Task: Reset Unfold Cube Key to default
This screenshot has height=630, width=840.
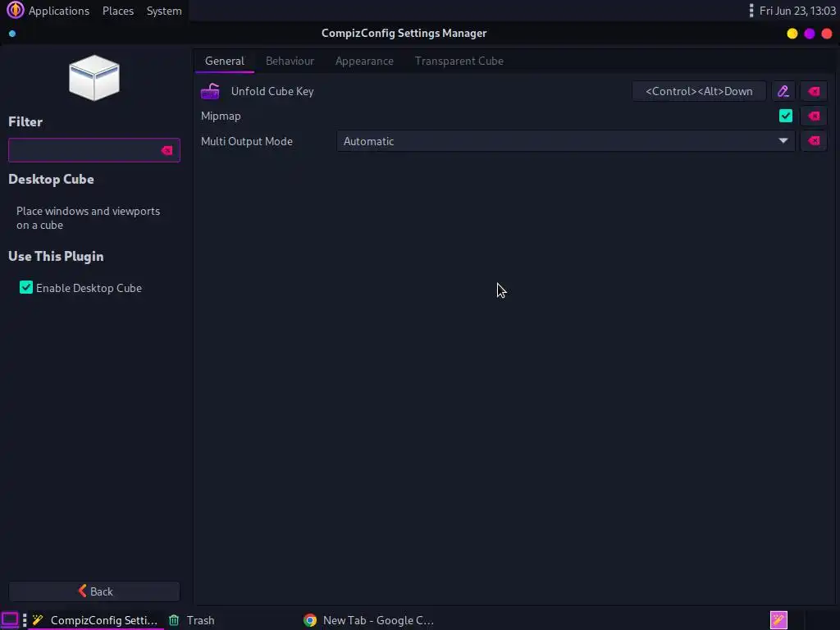Action: 814,91
